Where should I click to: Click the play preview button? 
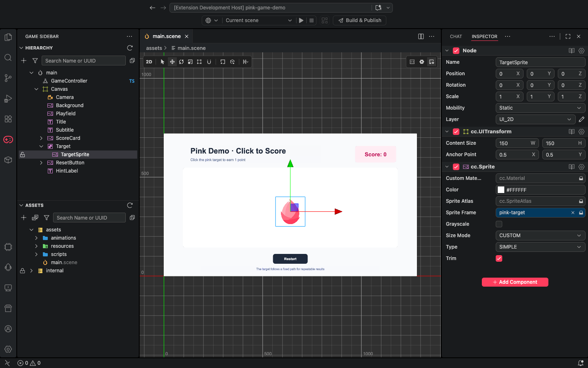click(x=301, y=20)
